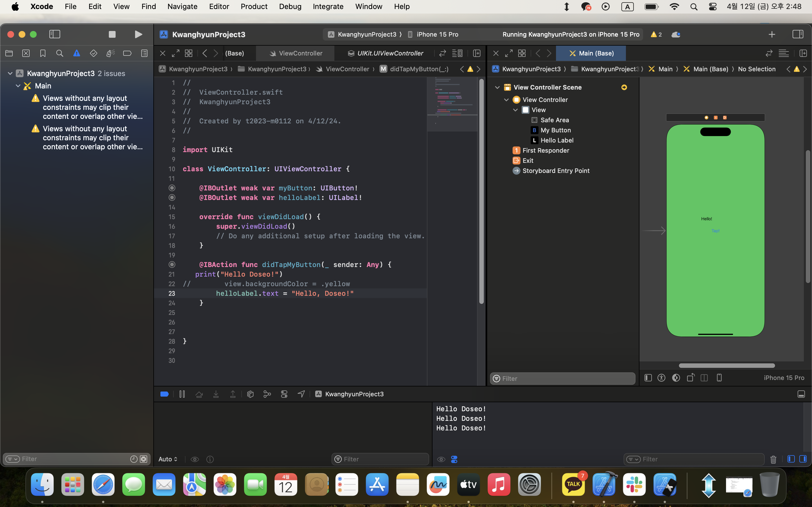Viewport: 812px width, 507px height.
Task: Open the Library with plus button
Action: [x=772, y=34]
